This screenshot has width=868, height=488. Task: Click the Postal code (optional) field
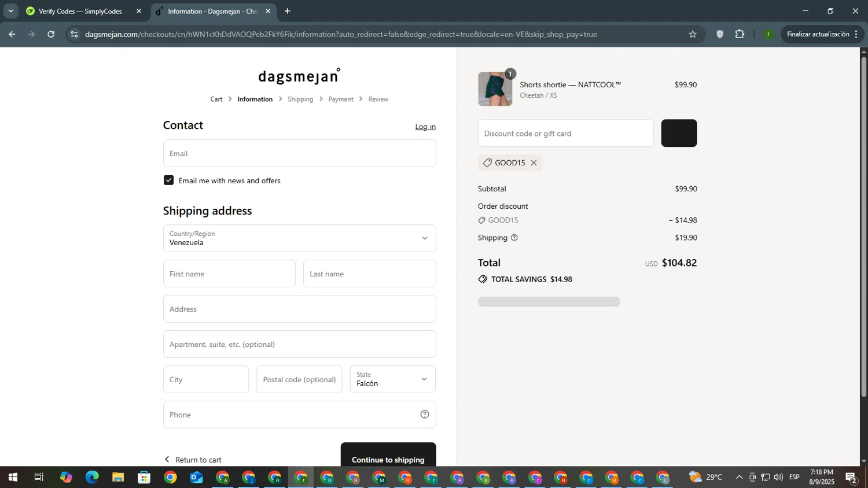point(299,379)
